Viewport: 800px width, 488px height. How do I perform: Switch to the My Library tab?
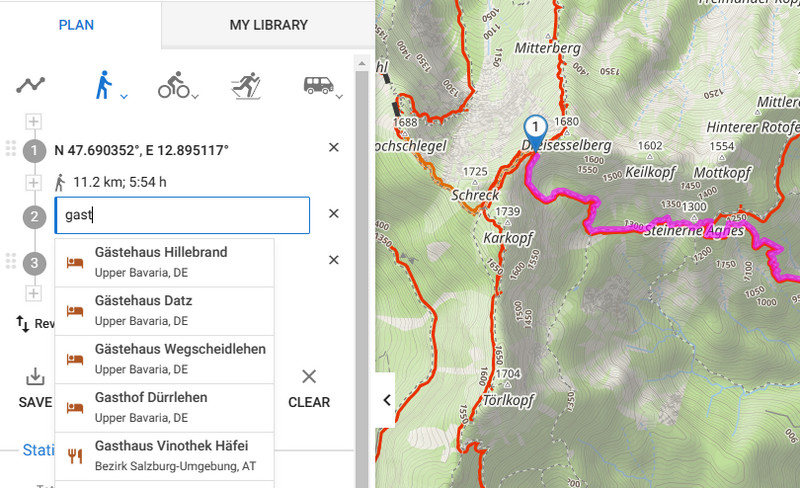tap(268, 25)
